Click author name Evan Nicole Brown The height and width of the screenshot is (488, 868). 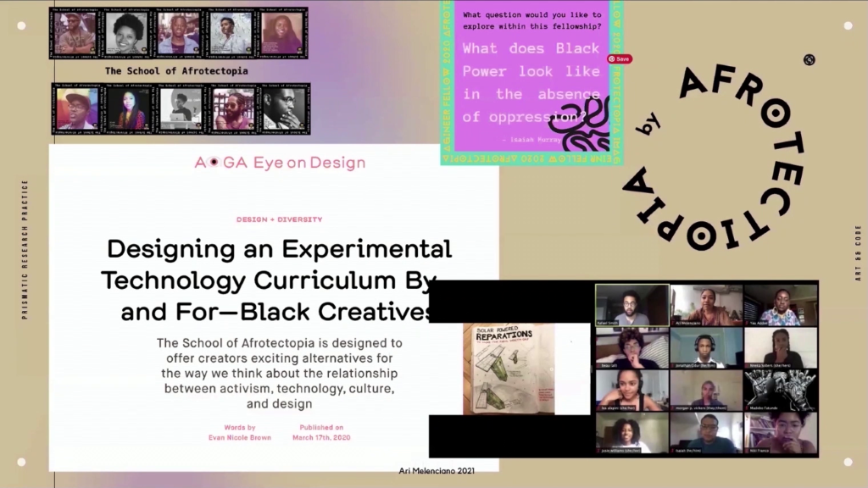point(240,437)
